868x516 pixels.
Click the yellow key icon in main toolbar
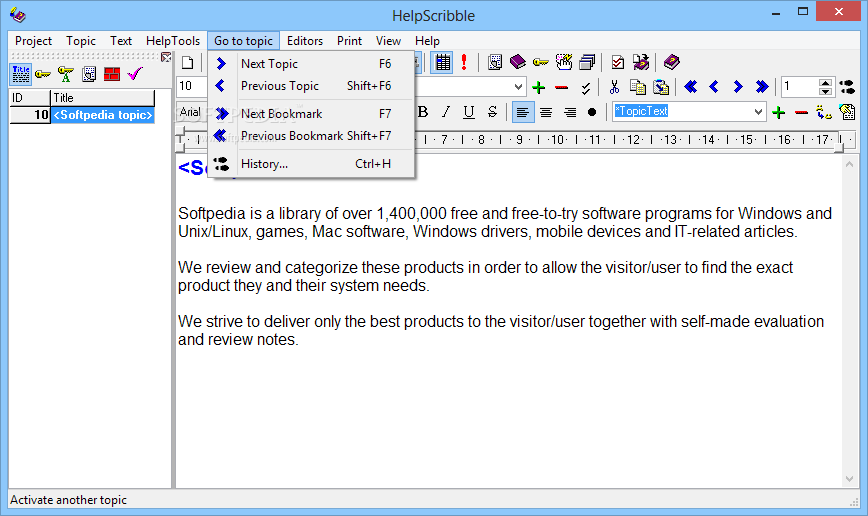[x=540, y=62]
